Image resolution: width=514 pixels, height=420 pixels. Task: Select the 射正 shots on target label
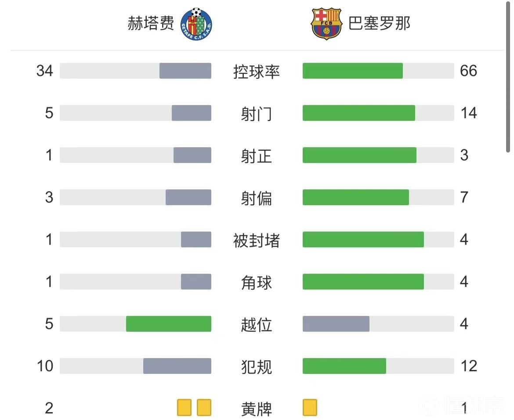pos(257,156)
